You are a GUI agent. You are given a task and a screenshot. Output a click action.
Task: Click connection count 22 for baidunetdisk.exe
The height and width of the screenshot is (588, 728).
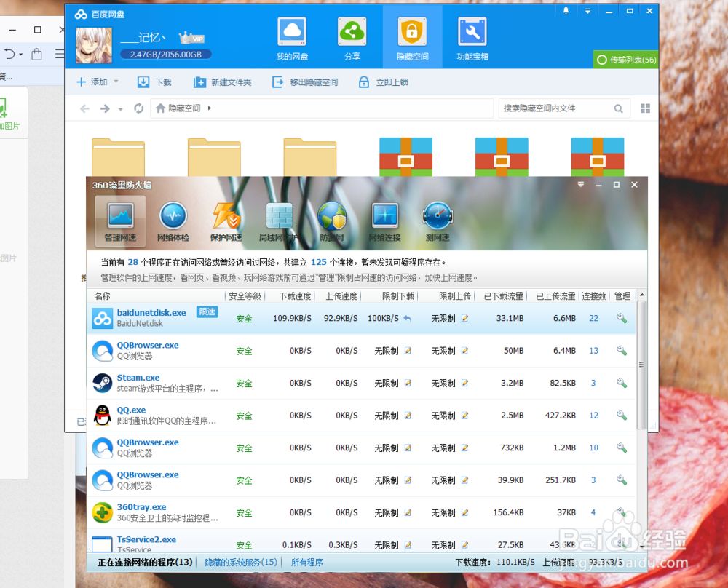593,318
